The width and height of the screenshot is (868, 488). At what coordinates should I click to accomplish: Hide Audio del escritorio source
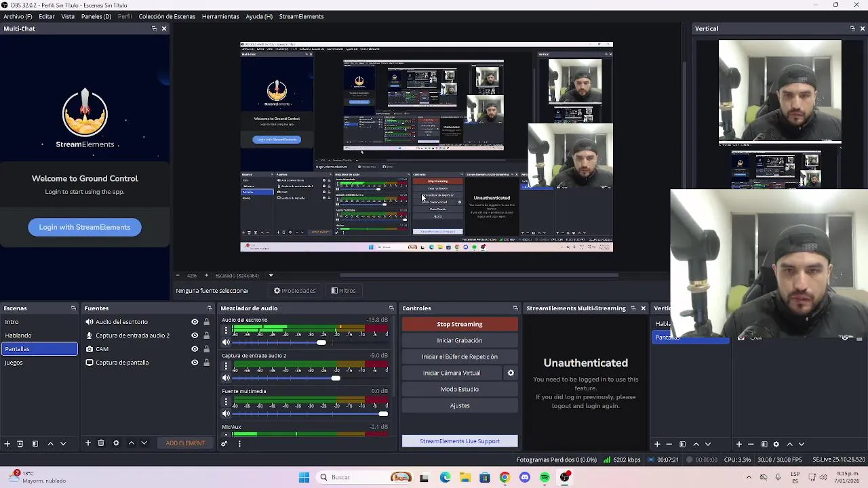click(195, 322)
